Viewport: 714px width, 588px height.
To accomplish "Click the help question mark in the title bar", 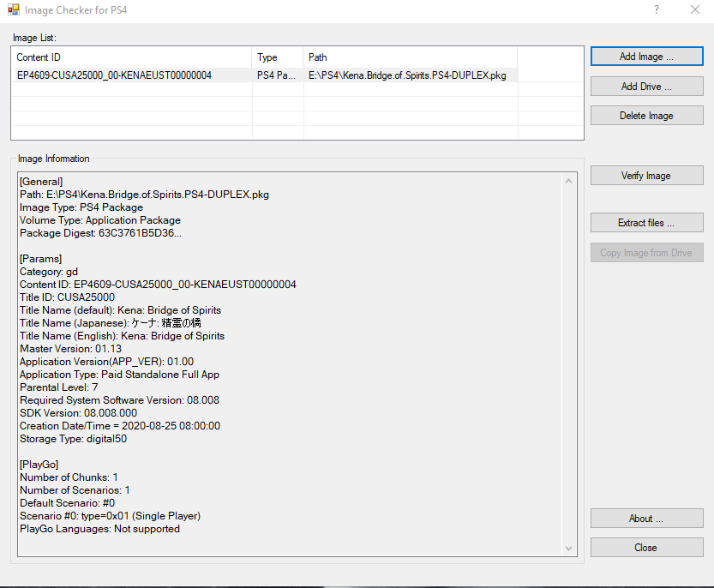I will pos(657,9).
